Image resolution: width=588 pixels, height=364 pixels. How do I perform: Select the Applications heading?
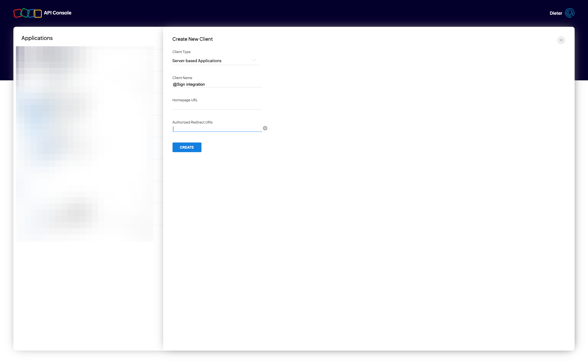coord(37,38)
